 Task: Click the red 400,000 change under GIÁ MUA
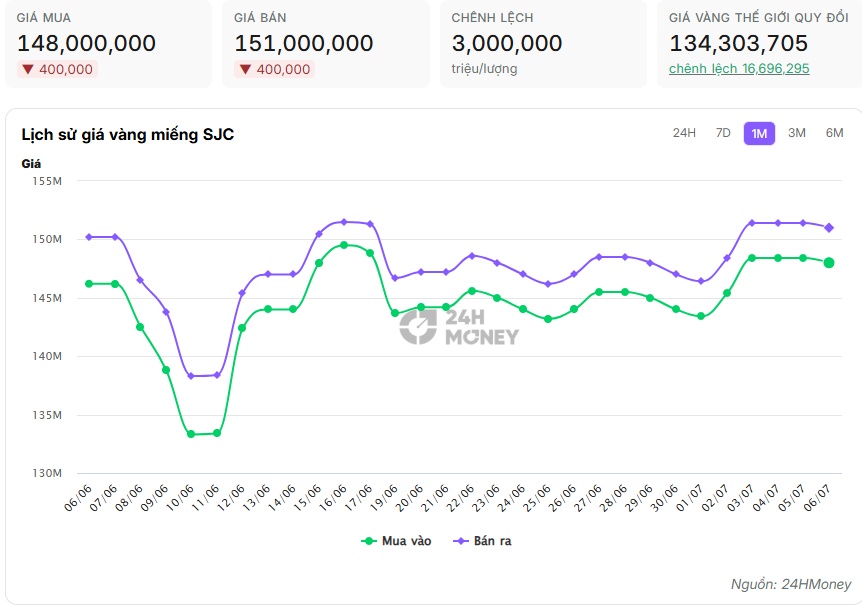57,69
